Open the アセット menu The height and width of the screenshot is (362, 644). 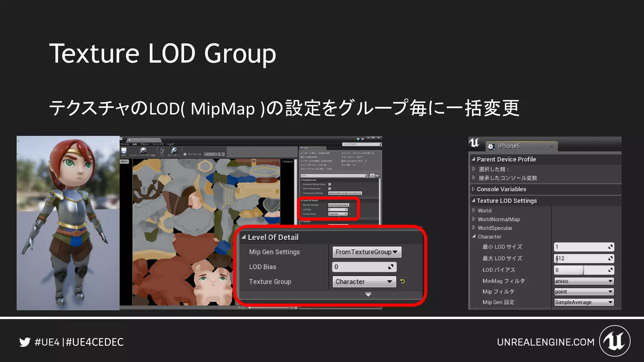pyautogui.click(x=145, y=144)
